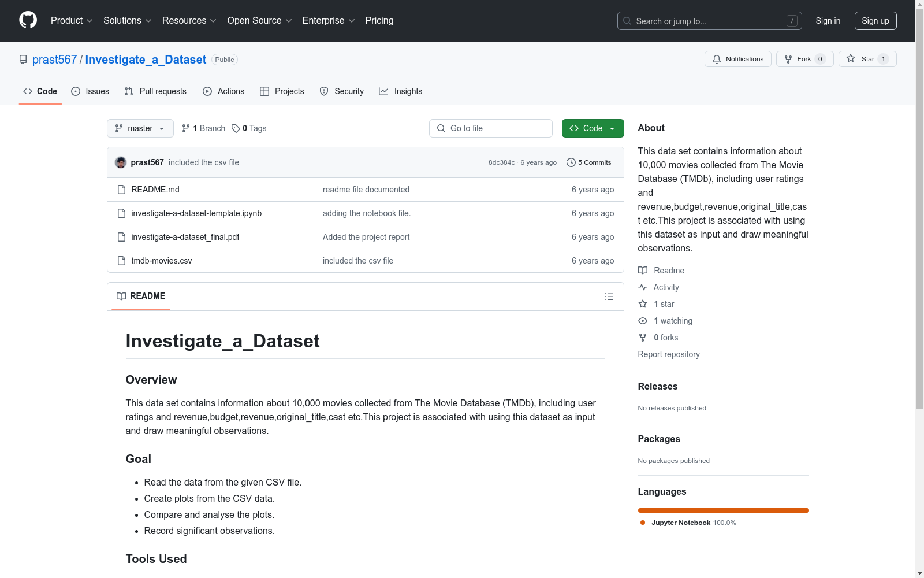Click the slash shortcut key icon
Screen dimensions: 924x578
(x=792, y=21)
